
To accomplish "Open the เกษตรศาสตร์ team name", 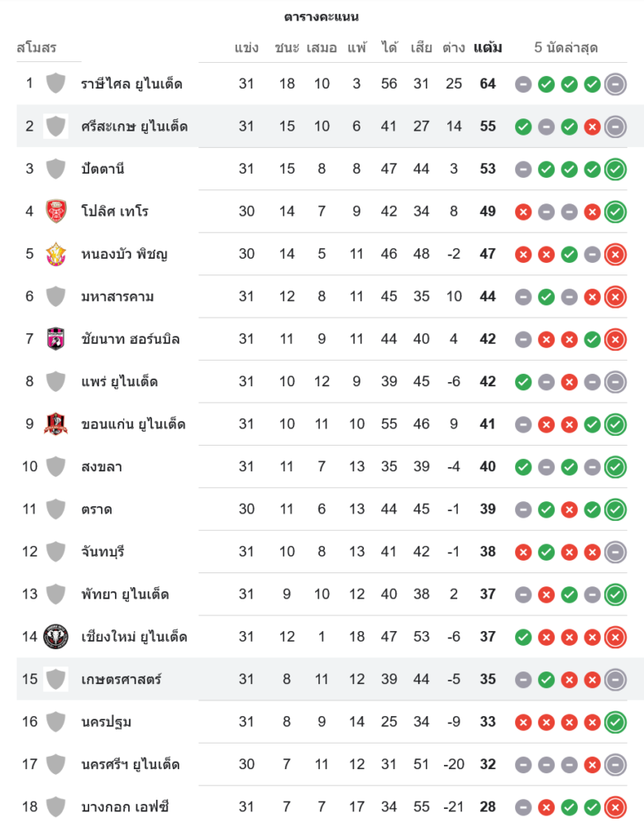I will (121, 679).
